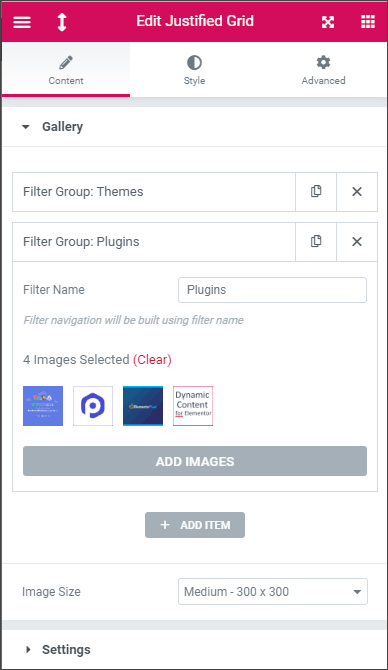Switch to the Advanced tab
388x670 pixels.
(x=323, y=70)
